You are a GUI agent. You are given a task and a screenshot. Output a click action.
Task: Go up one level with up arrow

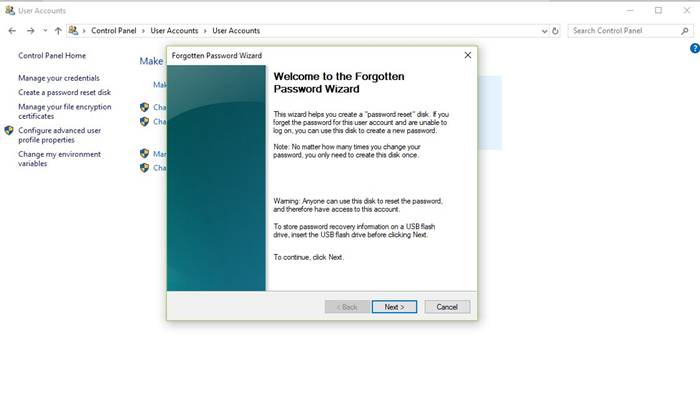[58, 31]
